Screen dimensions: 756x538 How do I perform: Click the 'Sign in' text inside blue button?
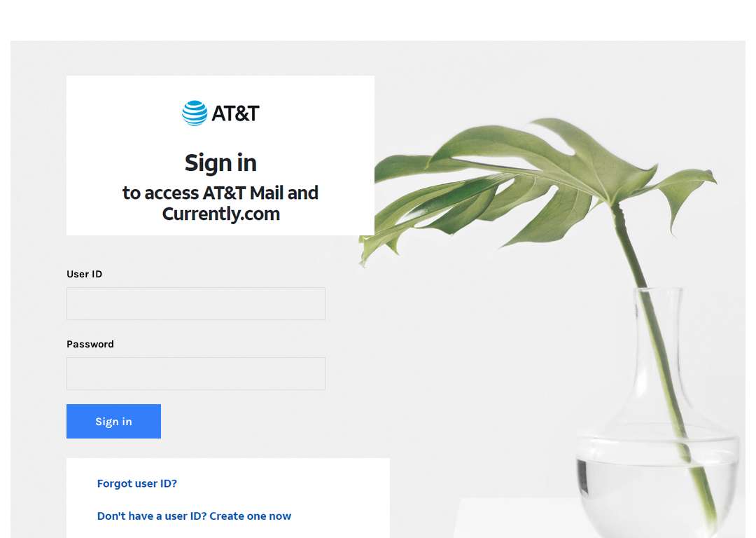114,422
